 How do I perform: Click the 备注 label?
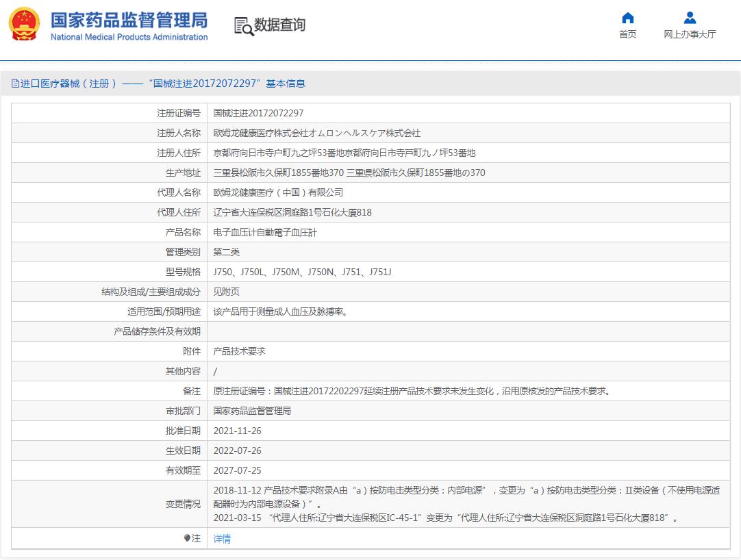pyautogui.click(x=191, y=391)
